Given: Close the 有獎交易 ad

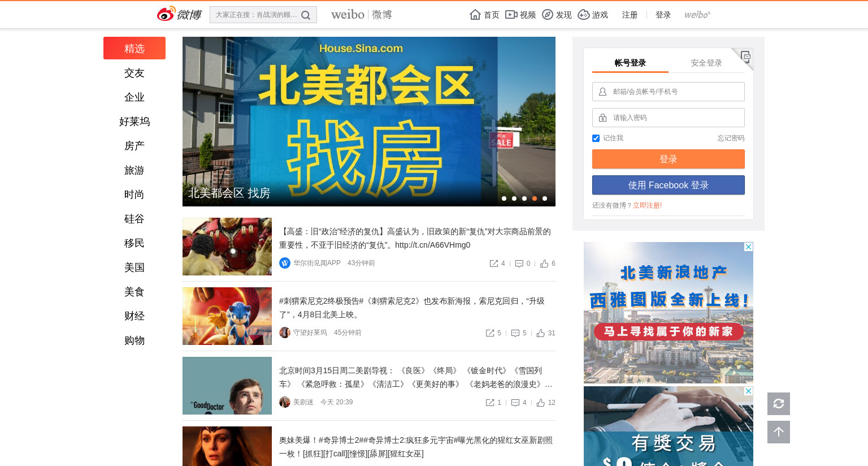Looking at the screenshot, I should click(748, 391).
